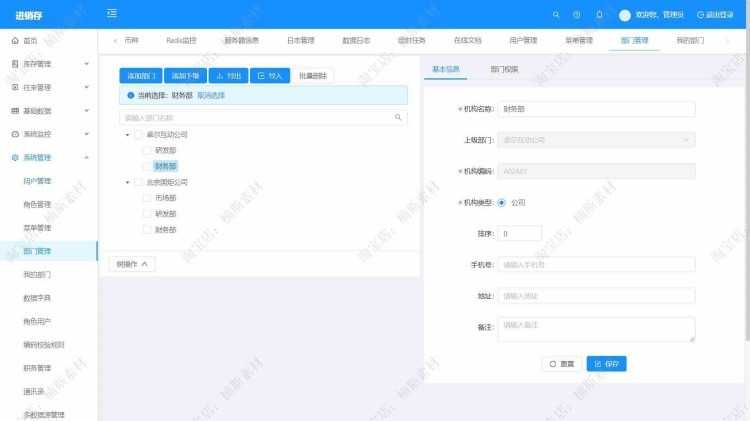Click the 取消选择 link
Screen dimensions: 750x421
click(211, 95)
